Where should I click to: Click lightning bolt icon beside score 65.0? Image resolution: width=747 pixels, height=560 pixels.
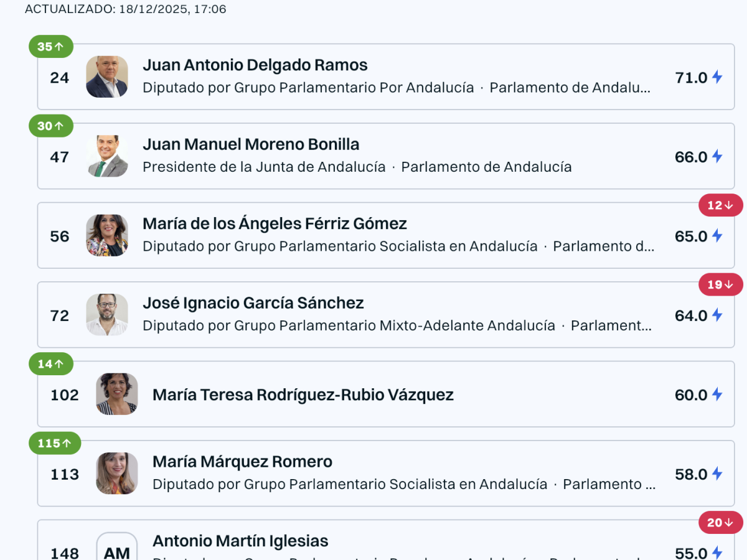point(717,236)
